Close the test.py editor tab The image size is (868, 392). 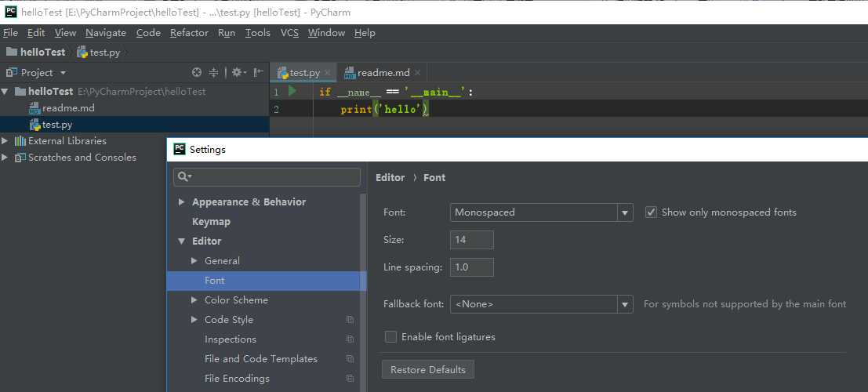tap(327, 73)
